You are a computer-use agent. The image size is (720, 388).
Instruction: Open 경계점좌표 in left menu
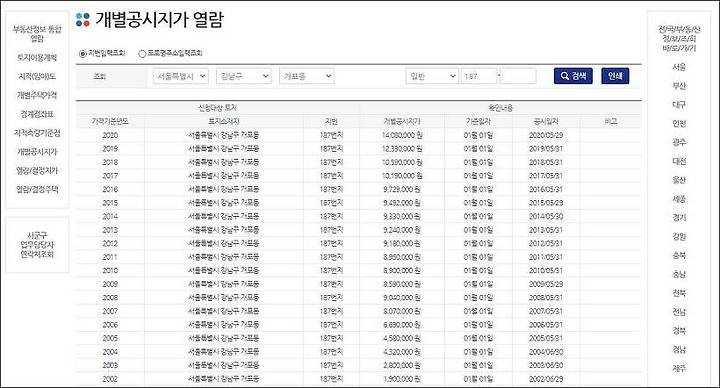pyautogui.click(x=37, y=114)
